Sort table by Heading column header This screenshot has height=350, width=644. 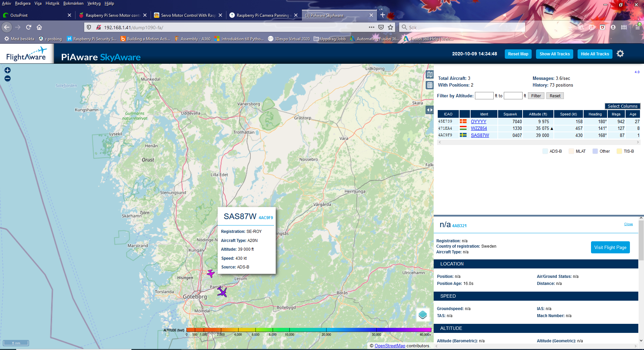(595, 114)
